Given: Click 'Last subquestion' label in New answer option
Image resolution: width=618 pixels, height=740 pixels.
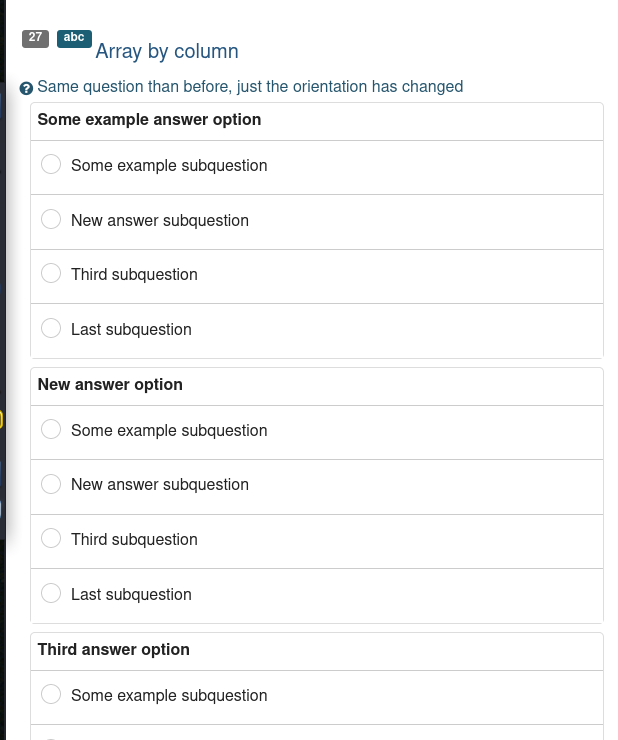Looking at the screenshot, I should (131, 594).
